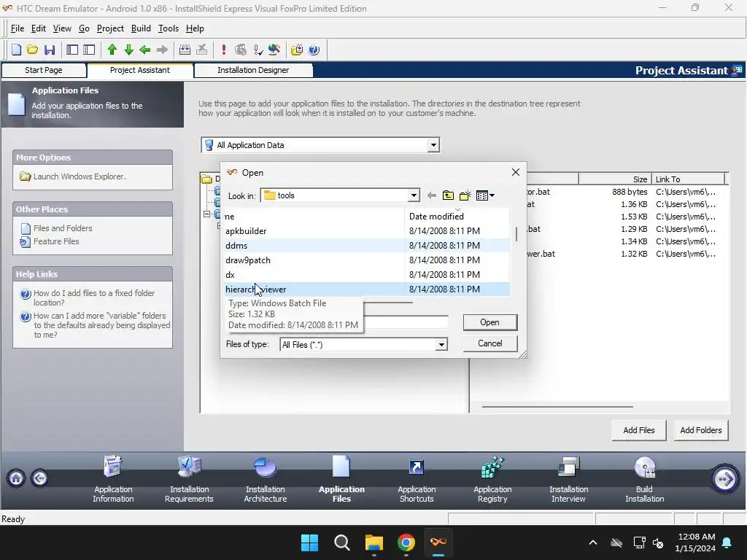Click the Date modified column header
747x560 pixels.
457,216
